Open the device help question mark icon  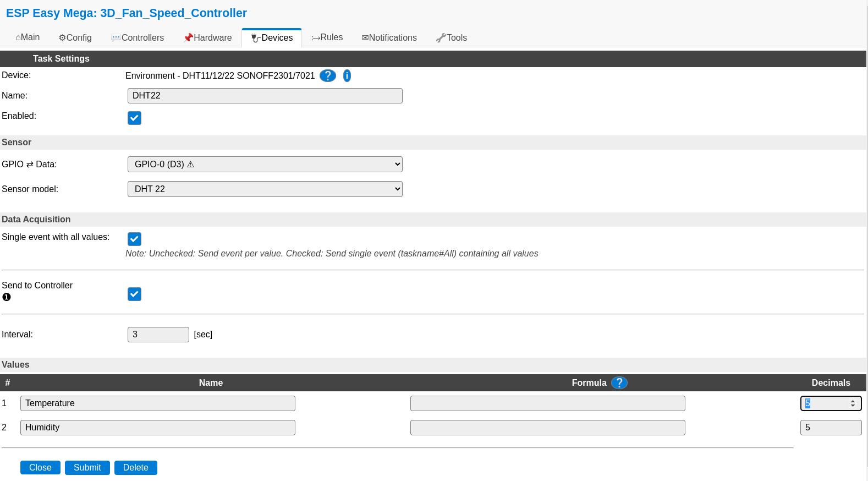pyautogui.click(x=328, y=76)
